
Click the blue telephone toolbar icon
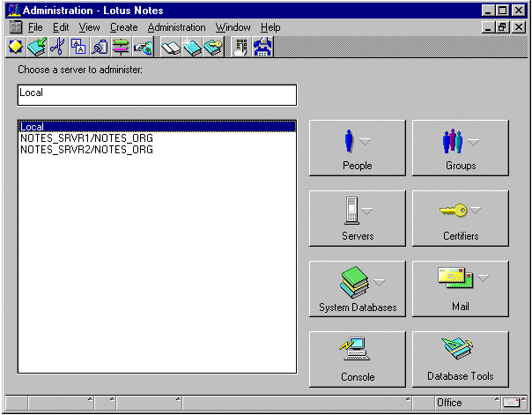[x=262, y=48]
